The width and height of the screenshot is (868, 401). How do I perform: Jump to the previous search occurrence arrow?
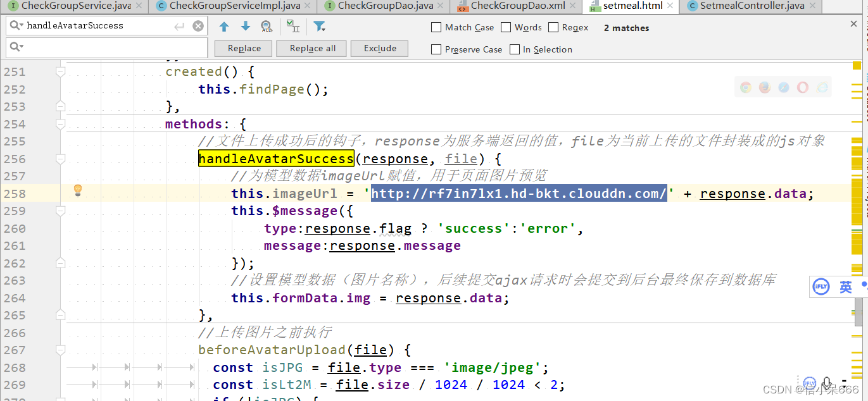point(224,27)
